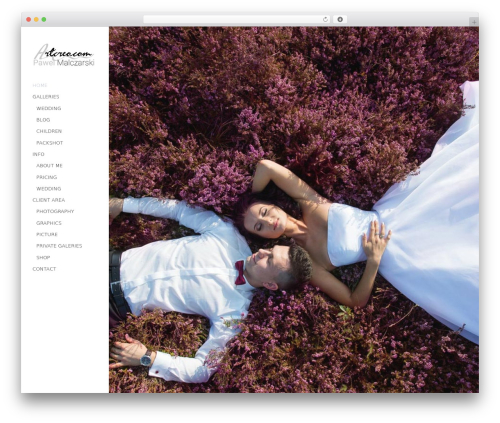This screenshot has height=423, width=500.
Task: Open the Home menu link
Action: [40, 85]
